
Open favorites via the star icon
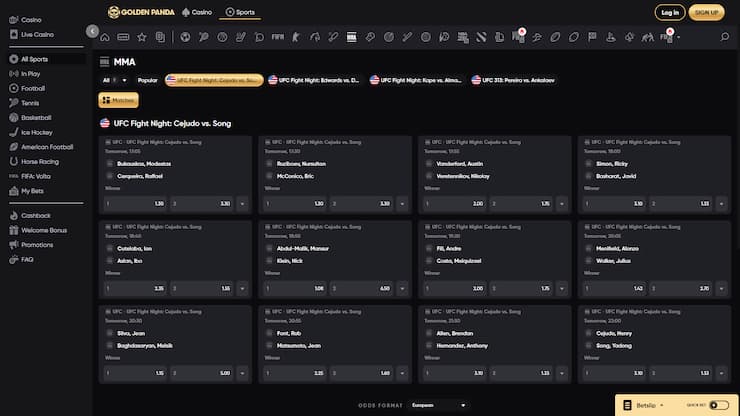point(142,37)
